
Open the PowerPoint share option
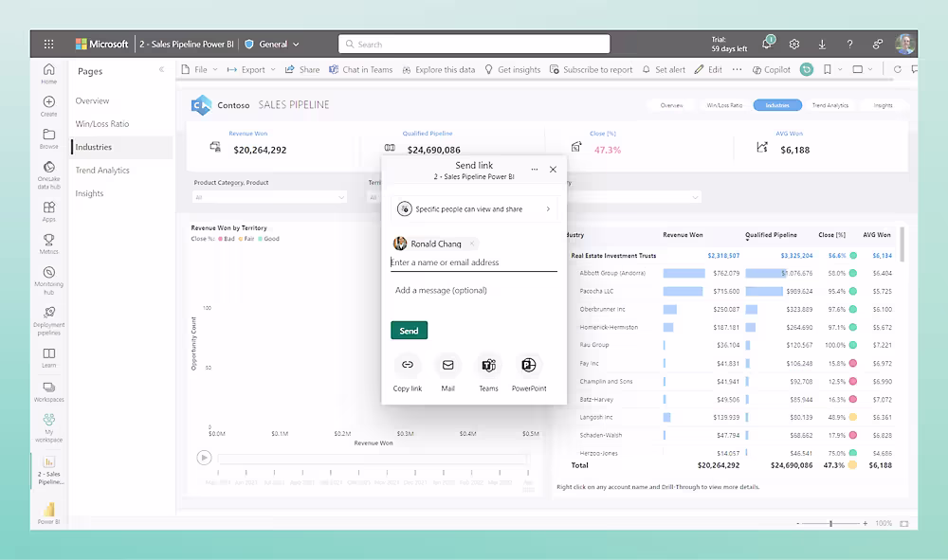point(529,365)
